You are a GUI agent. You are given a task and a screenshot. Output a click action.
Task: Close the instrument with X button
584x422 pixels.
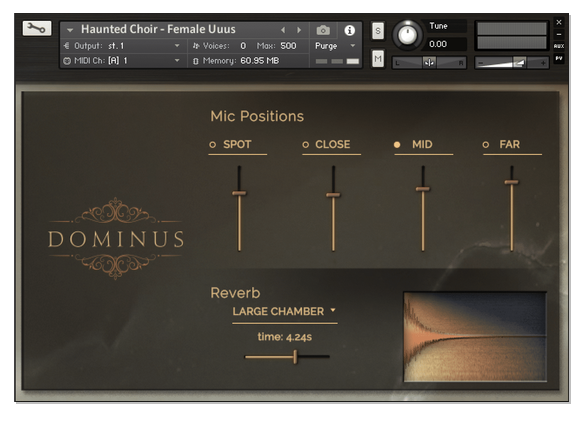(559, 22)
